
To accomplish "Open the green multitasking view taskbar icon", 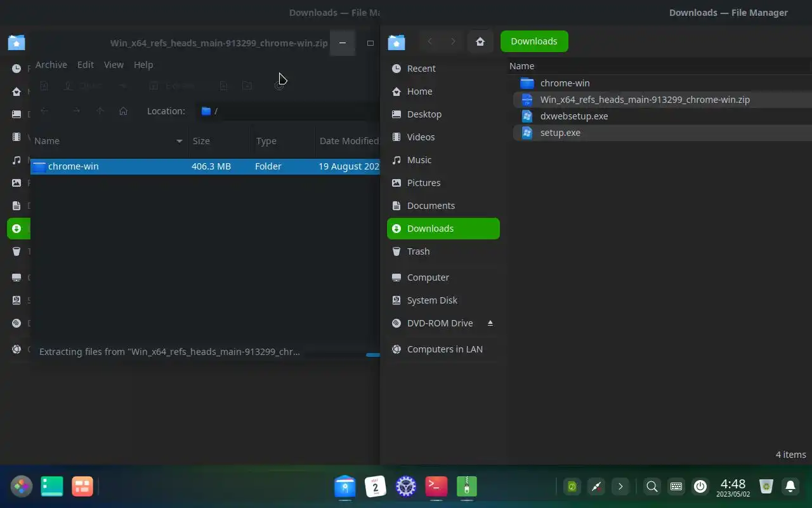I will click(x=52, y=487).
